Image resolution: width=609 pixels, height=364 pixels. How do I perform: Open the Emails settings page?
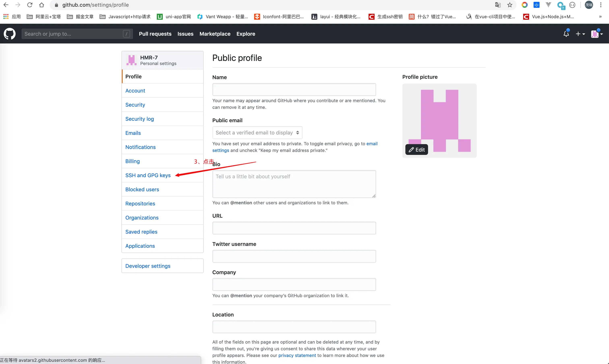(x=133, y=133)
